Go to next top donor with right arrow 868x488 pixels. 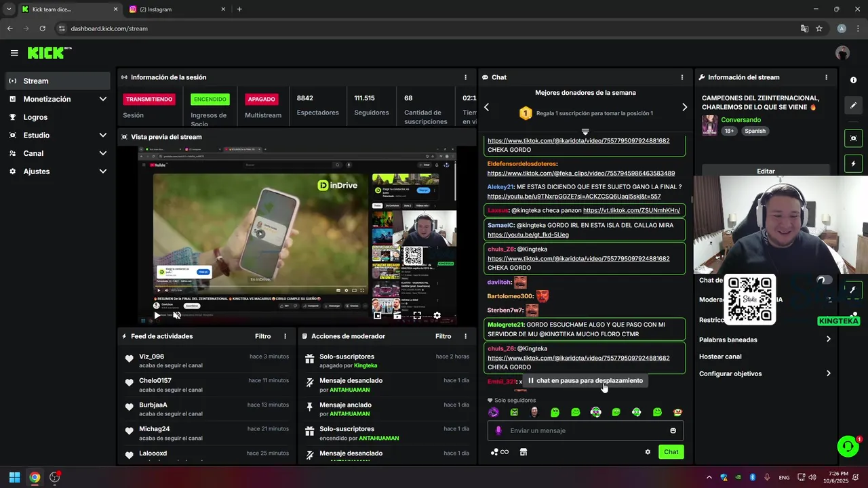684,107
